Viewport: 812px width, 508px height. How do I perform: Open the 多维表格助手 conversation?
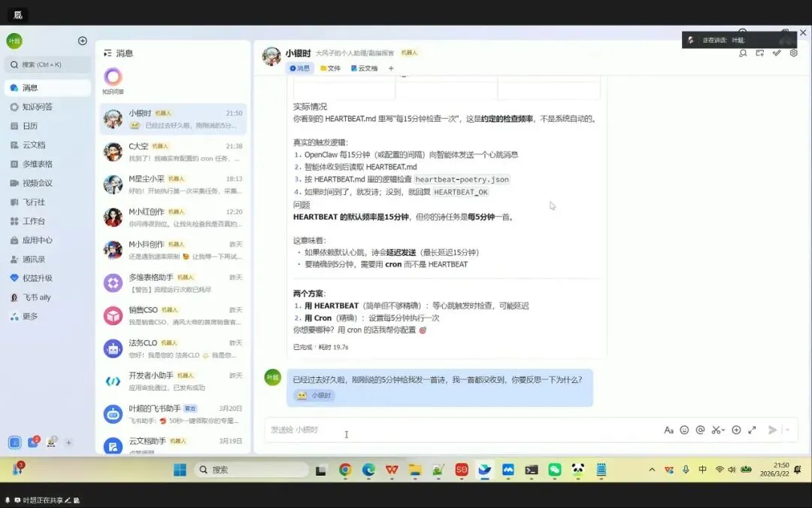point(173,283)
